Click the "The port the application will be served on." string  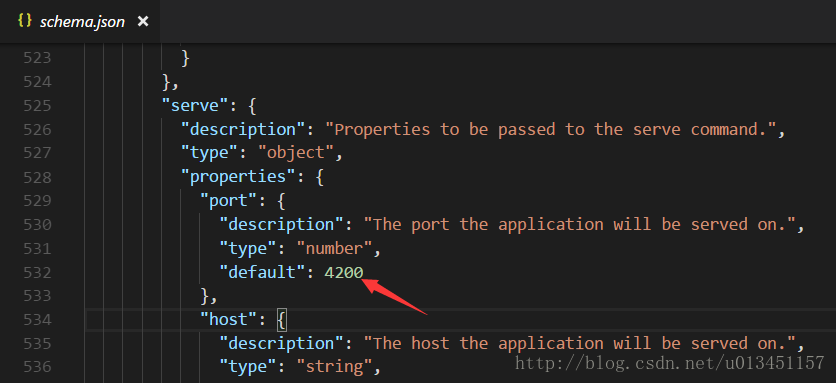tap(579, 225)
